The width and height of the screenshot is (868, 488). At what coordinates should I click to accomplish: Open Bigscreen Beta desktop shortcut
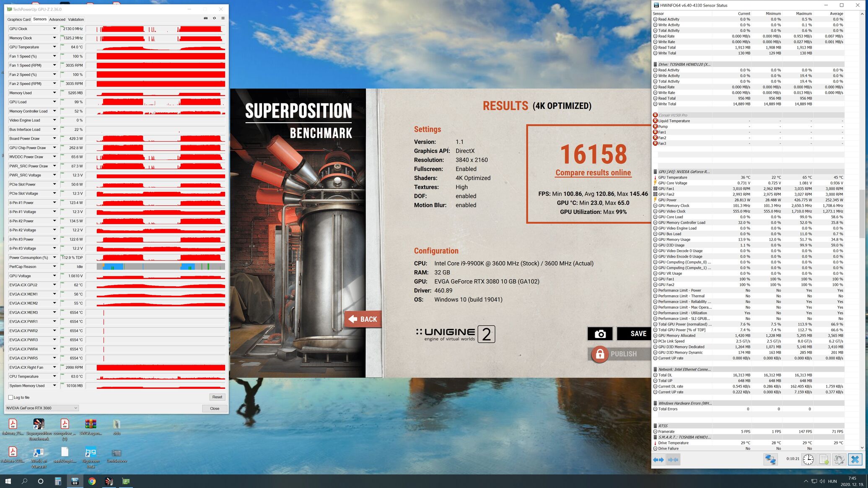click(91, 457)
